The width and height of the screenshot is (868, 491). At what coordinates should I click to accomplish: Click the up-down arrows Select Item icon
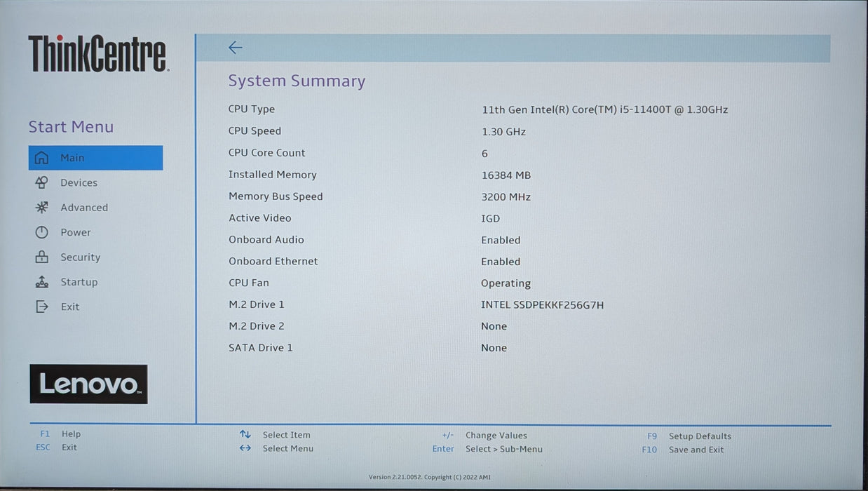[x=245, y=435]
